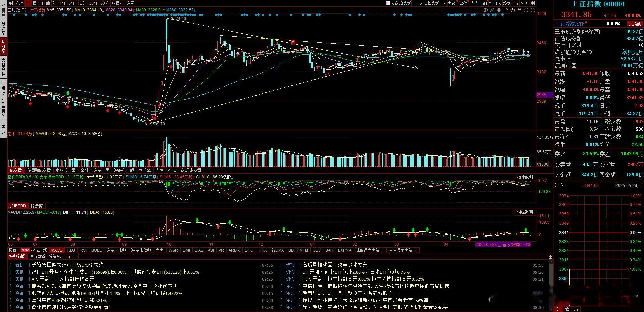Open 多周期 multi-period view
Image resolution: width=644 pixels, height=312 pixels.
pyautogui.click(x=118, y=3)
